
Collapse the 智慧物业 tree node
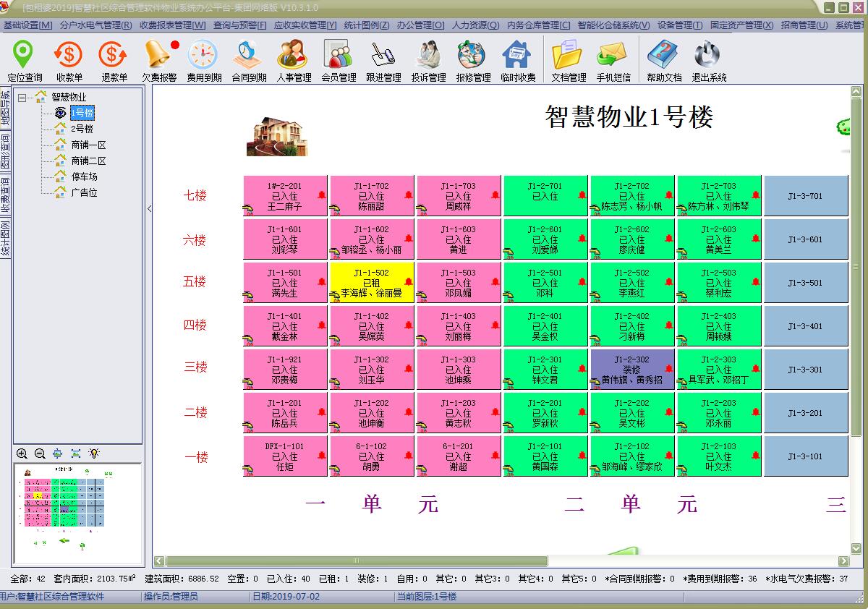(22, 97)
